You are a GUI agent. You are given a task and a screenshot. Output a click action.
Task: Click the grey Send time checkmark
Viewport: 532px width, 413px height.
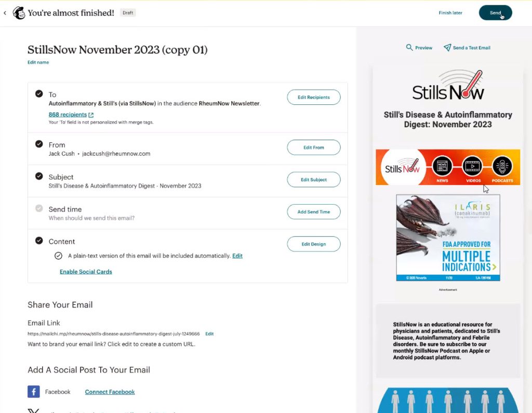point(39,208)
